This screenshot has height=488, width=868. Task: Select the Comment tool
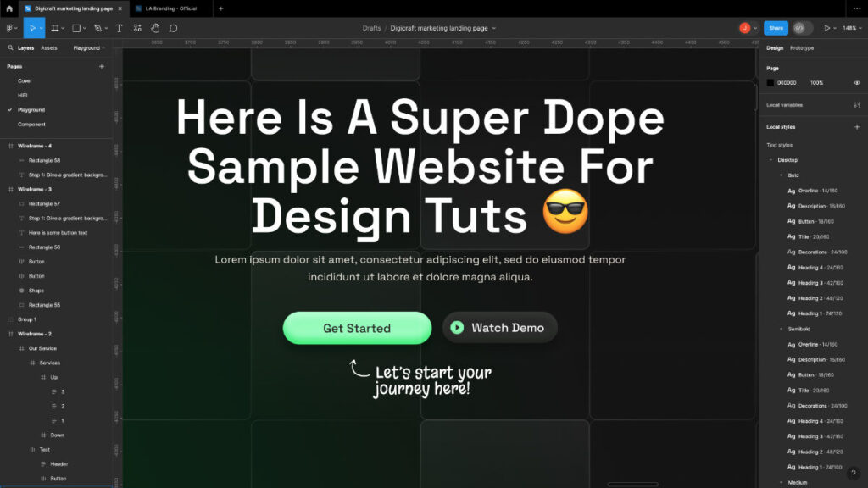coord(173,28)
